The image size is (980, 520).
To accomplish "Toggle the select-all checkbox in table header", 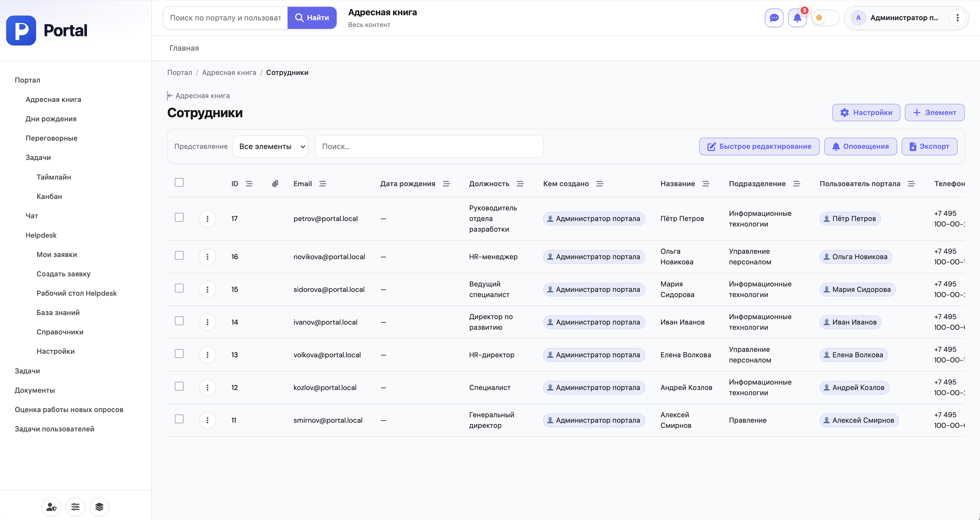I will 179,182.
